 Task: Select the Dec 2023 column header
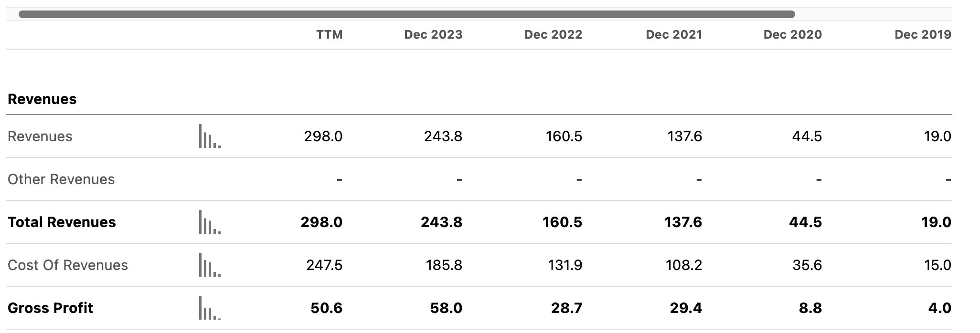(434, 34)
